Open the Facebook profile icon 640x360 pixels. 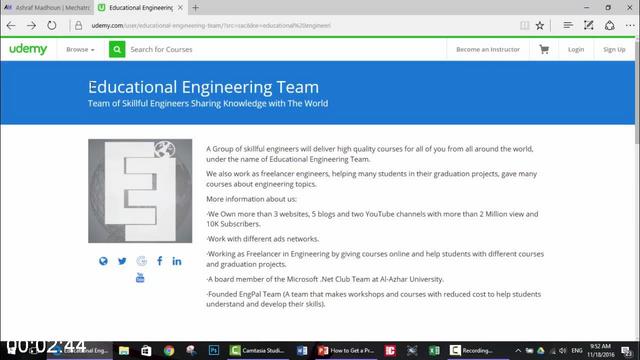[160, 261]
